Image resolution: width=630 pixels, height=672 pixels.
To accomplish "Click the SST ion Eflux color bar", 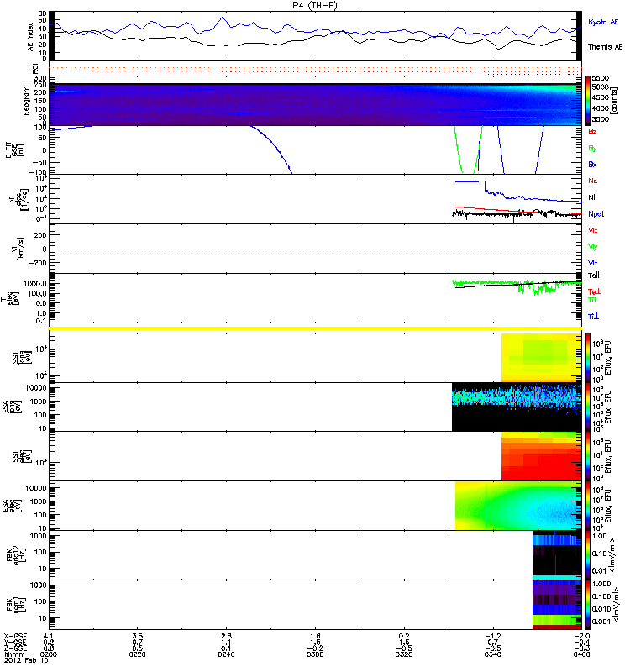I will pos(587,358).
